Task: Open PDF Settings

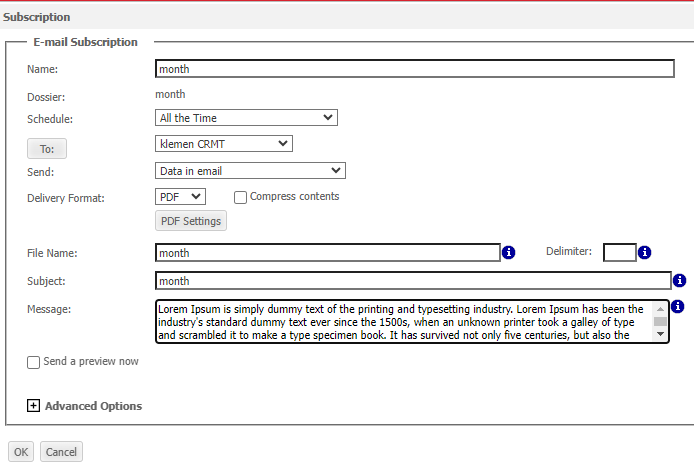Action: 191,221
